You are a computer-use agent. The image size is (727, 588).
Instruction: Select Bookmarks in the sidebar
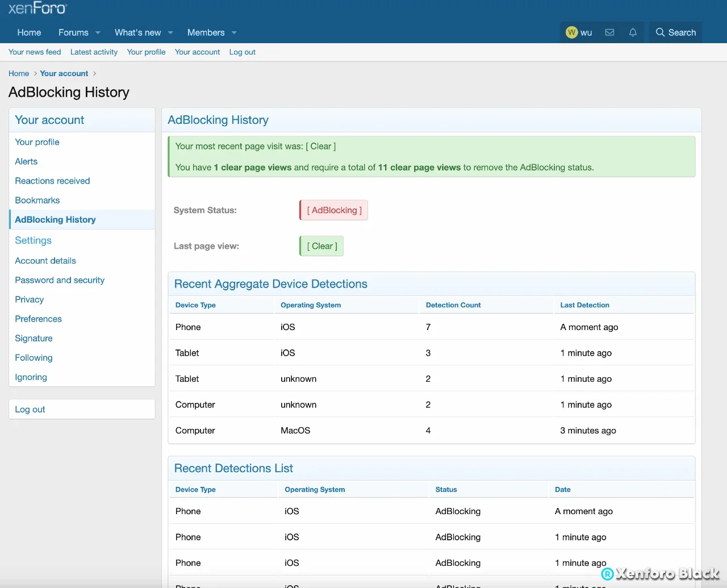[82, 200]
